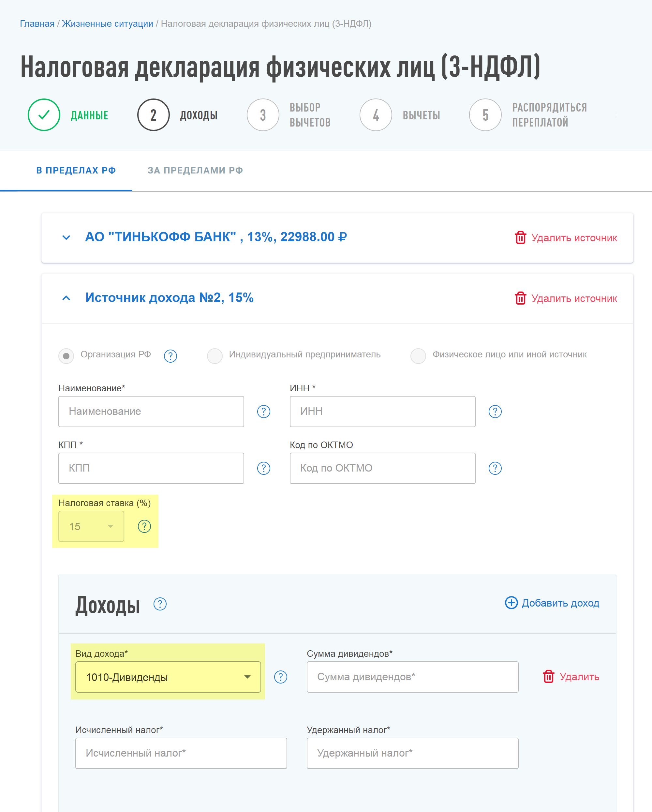Viewport: 652px width, 812px height.
Task: Switch to В пределах РФ tab
Action: click(76, 171)
